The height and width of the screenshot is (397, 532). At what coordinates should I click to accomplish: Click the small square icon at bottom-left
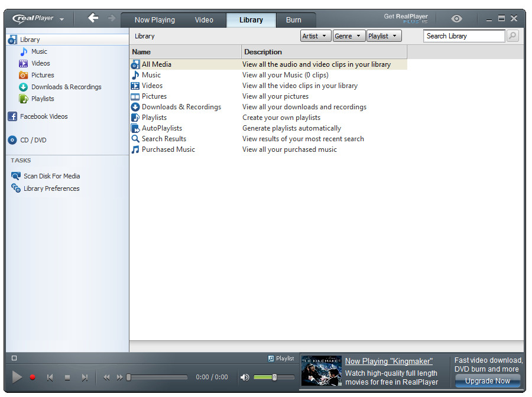point(14,358)
